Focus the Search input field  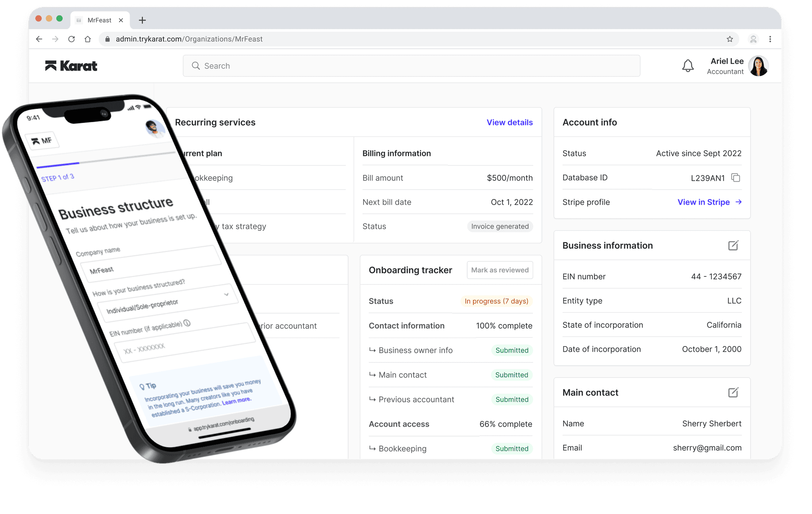pyautogui.click(x=411, y=66)
